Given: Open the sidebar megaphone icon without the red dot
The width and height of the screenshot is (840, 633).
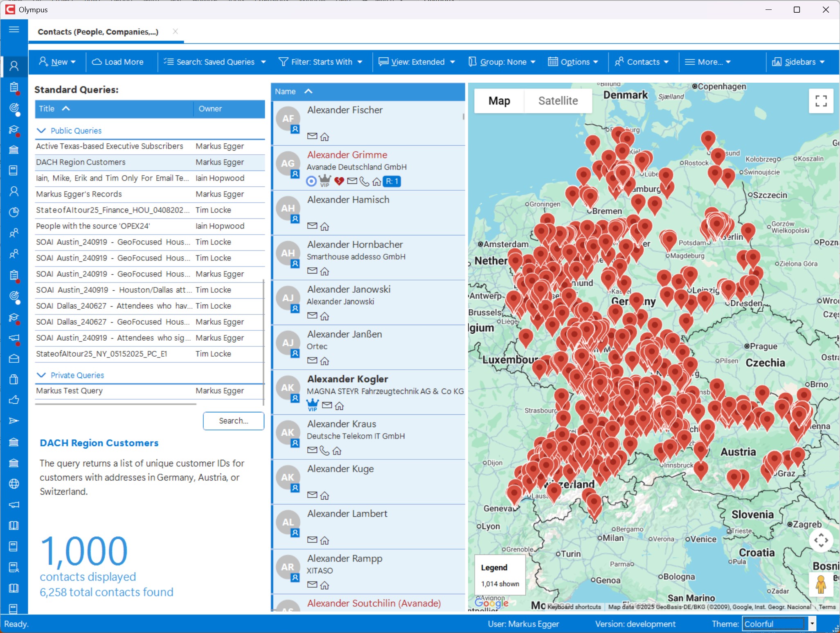Looking at the screenshot, I should tap(14, 504).
